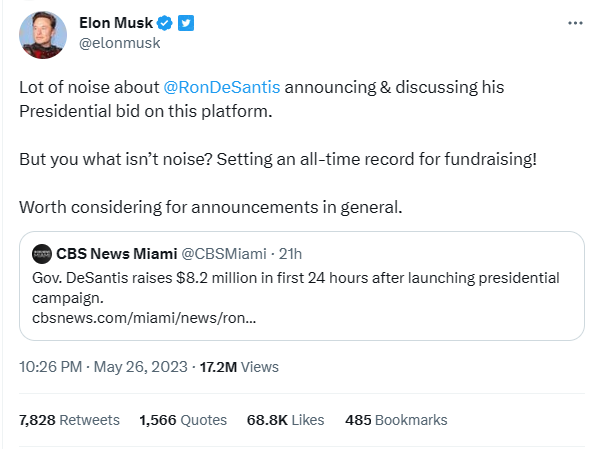Show the 68.8K Likes list
601x449 pixels.
[286, 420]
